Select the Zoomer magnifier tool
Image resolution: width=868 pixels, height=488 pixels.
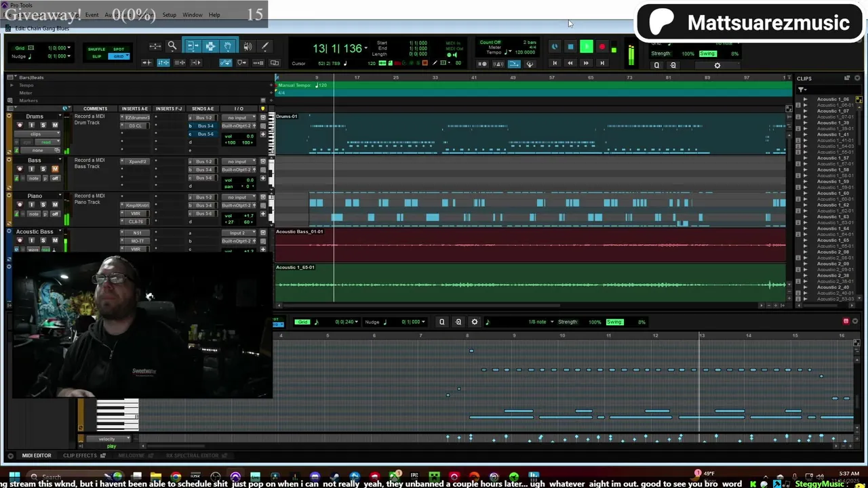click(x=172, y=46)
